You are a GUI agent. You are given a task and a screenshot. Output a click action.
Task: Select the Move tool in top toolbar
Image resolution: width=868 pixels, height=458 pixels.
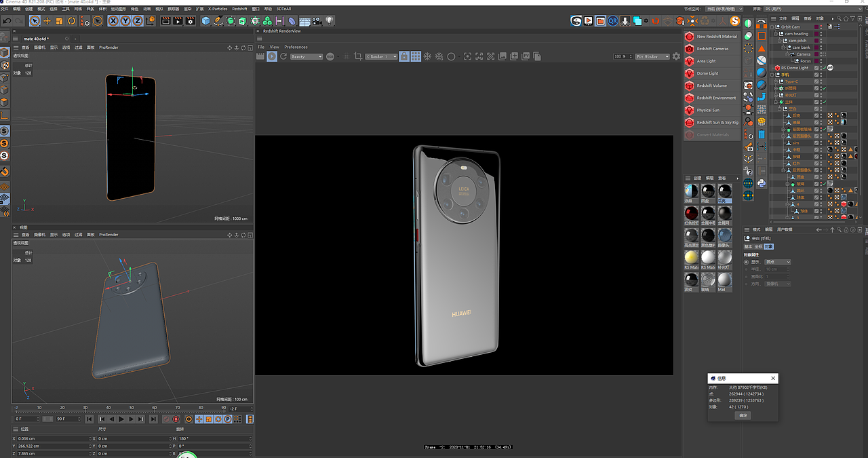click(x=47, y=21)
